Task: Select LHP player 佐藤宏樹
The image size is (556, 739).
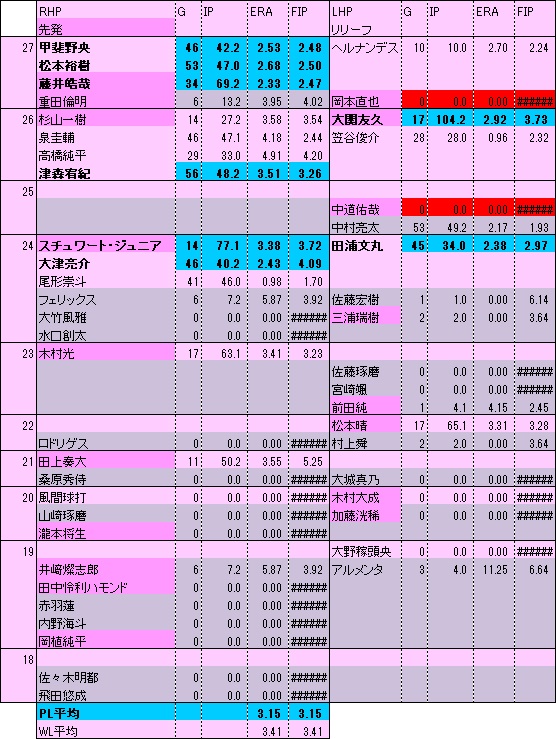Action: pos(365,299)
